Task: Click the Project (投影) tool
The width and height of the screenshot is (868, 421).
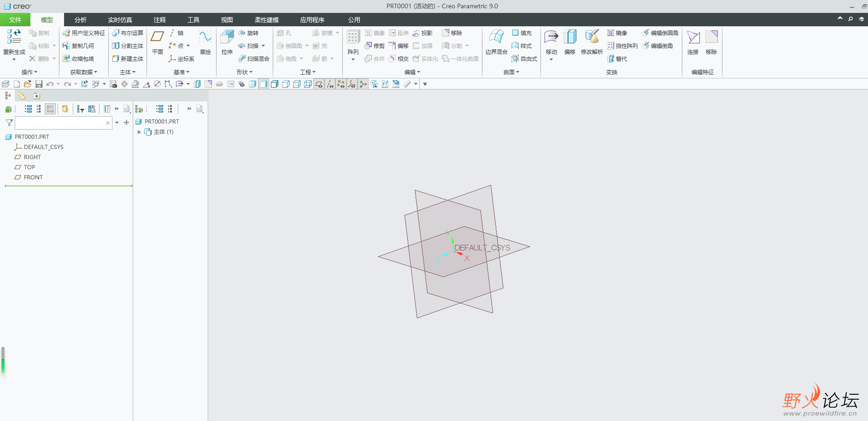Action: click(x=422, y=33)
